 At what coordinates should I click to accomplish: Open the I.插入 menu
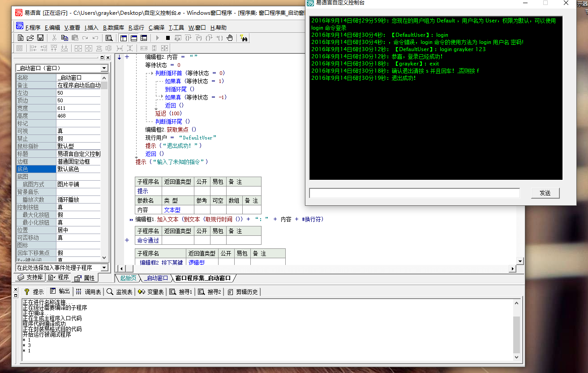point(91,27)
